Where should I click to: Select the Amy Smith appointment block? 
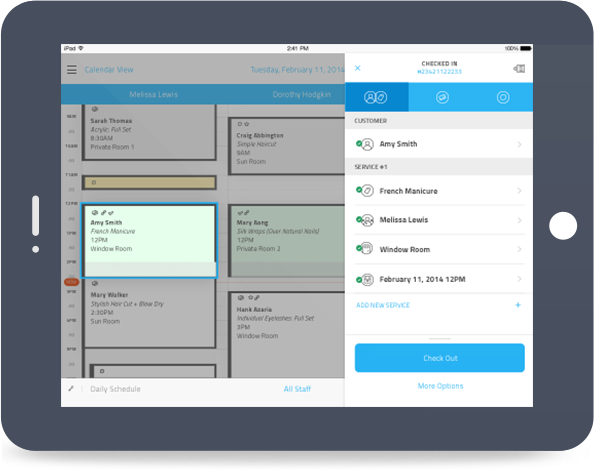[x=149, y=241]
